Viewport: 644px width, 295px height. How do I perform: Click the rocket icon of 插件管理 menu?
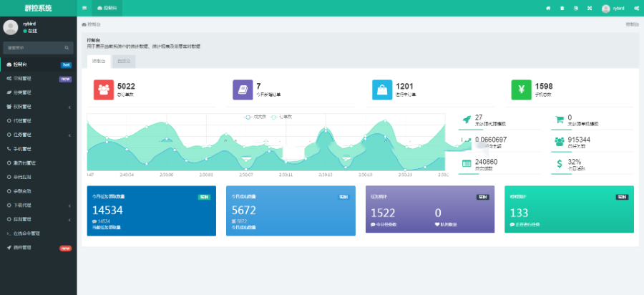click(x=9, y=247)
